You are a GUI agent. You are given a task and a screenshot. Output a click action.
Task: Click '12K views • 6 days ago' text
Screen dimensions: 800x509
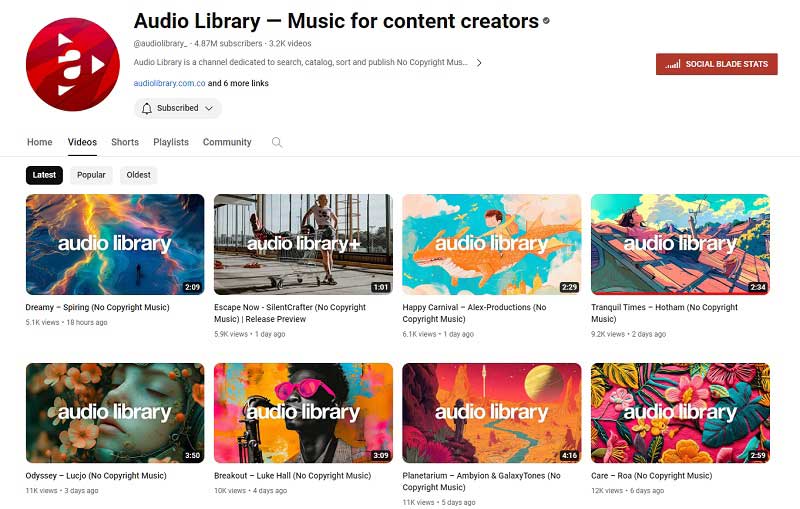628,491
